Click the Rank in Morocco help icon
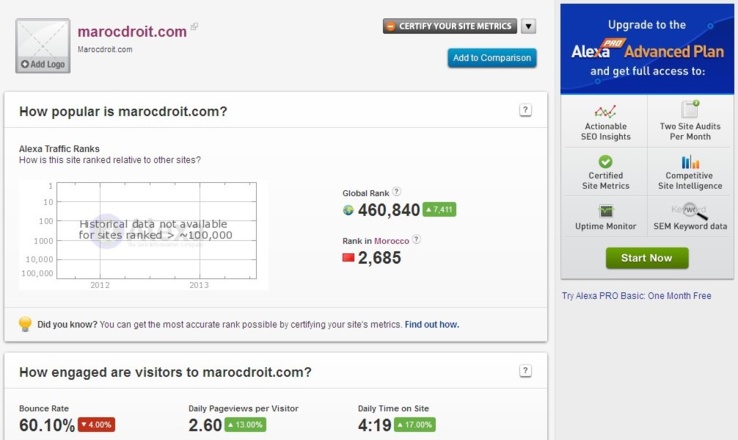This screenshot has width=738, height=440. [x=416, y=239]
